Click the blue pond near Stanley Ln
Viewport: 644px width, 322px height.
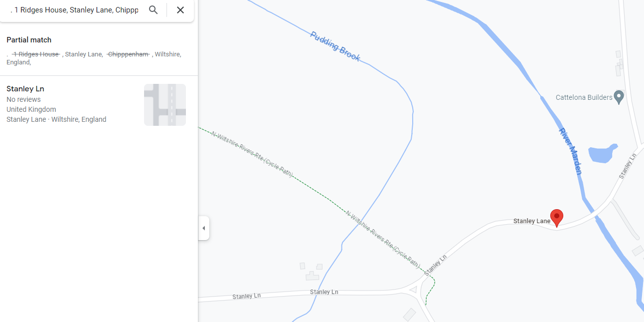point(602,154)
